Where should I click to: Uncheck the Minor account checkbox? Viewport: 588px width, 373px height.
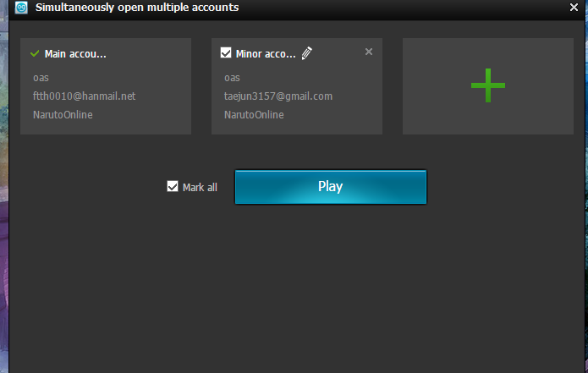(x=226, y=53)
